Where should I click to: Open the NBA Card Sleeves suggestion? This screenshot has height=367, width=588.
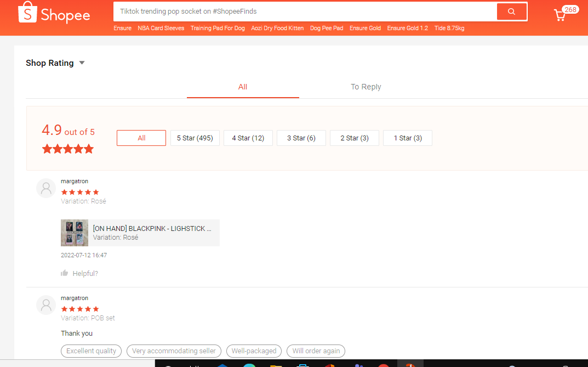tap(161, 28)
